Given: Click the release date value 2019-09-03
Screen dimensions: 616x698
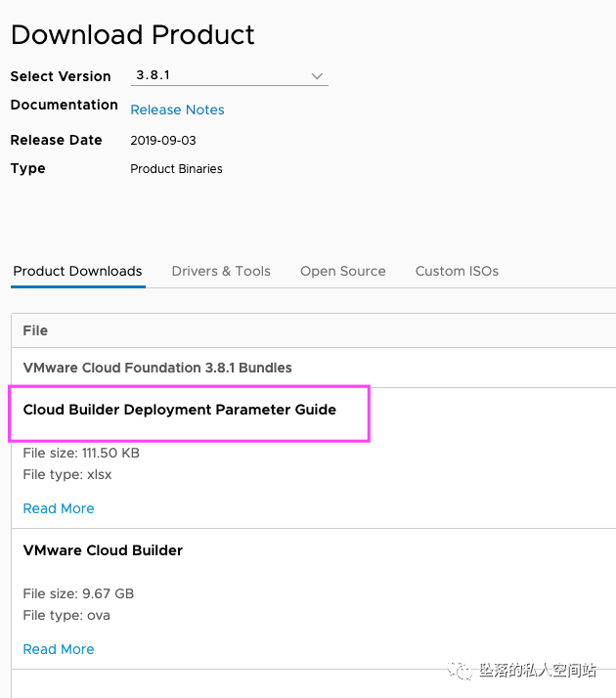Looking at the screenshot, I should click(163, 140).
